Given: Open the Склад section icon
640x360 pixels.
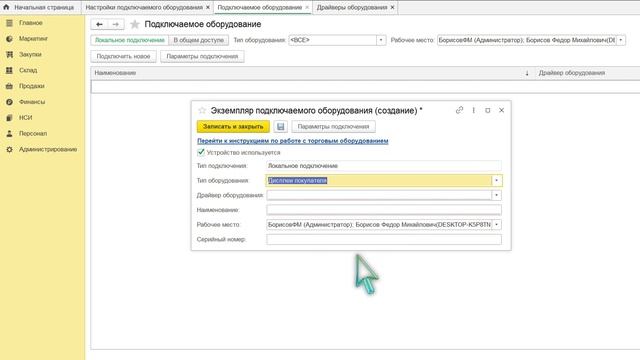Looking at the screenshot, I should tap(9, 70).
